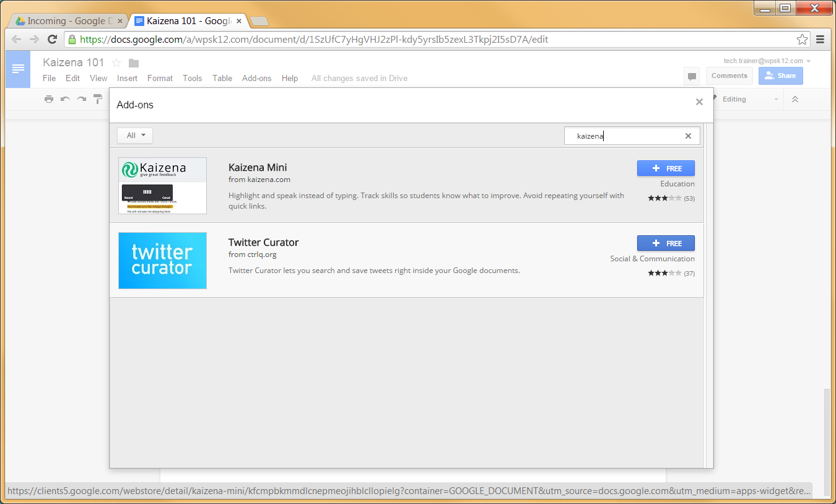Click the Comments button
836x504 pixels.
(x=729, y=76)
